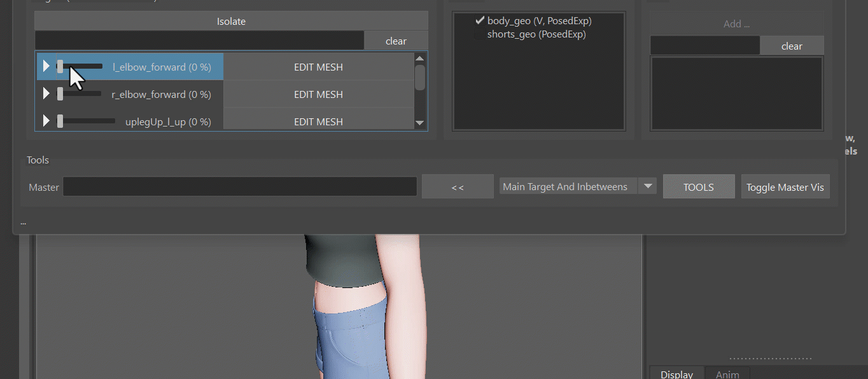Switch to the Anim tab
This screenshot has width=868, height=379.
(x=727, y=374)
